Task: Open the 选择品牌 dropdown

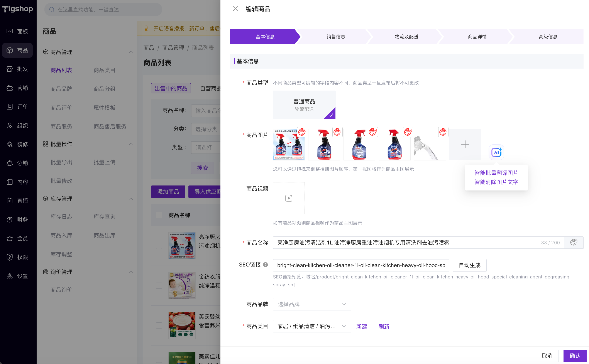Action: coord(312,304)
